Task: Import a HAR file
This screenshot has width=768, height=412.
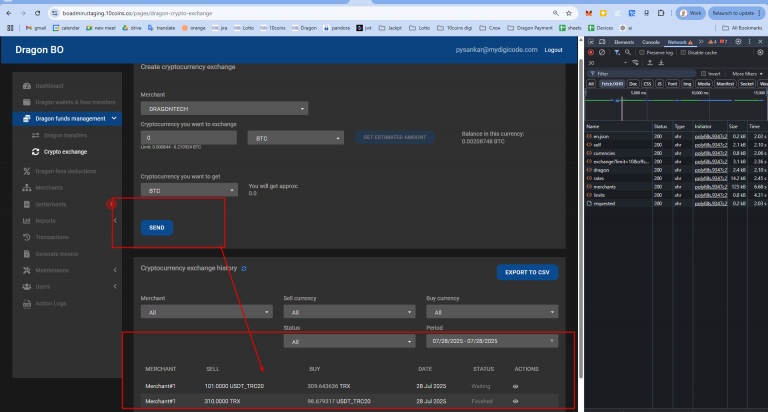Action: coord(650,63)
